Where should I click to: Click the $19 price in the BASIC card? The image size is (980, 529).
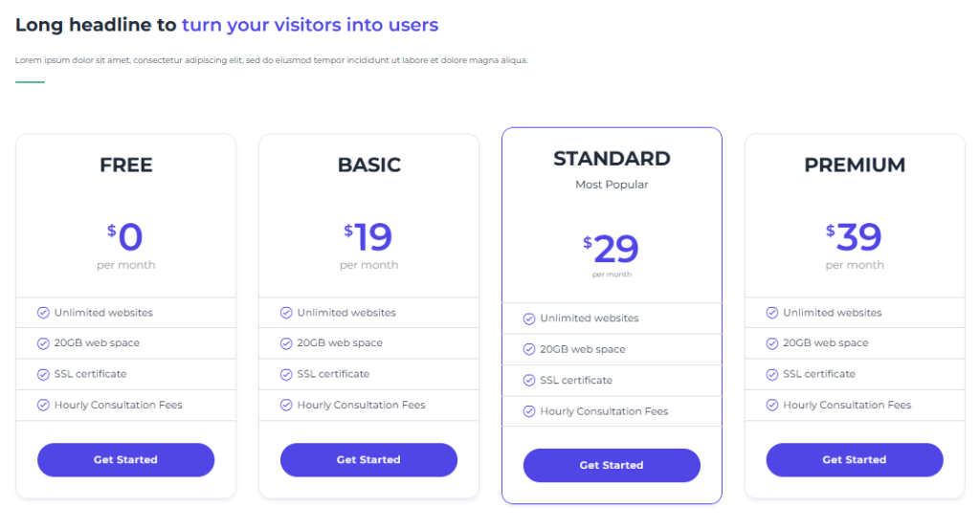coord(368,236)
